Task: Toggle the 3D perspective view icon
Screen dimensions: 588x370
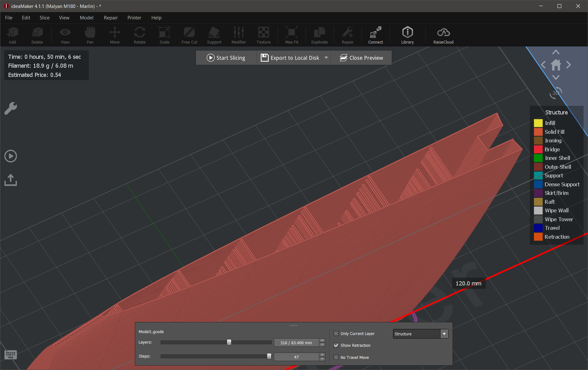Action: click(556, 93)
